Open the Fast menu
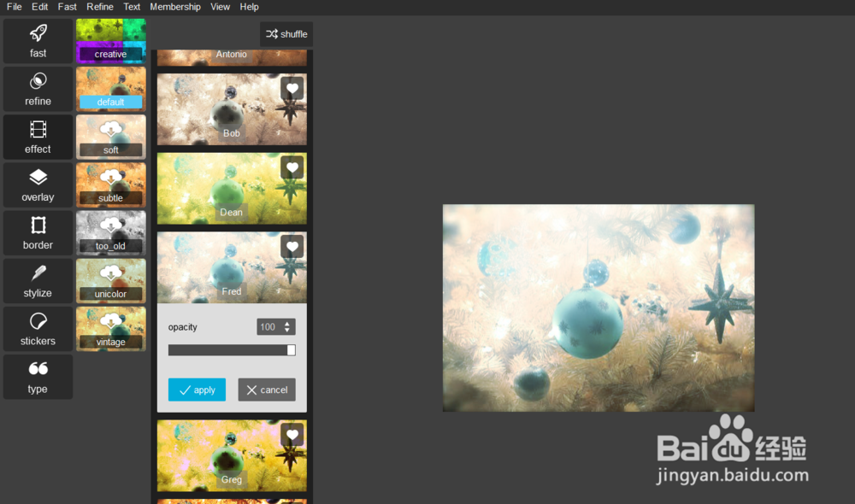Viewport: 855px width, 504px height. coord(67,7)
